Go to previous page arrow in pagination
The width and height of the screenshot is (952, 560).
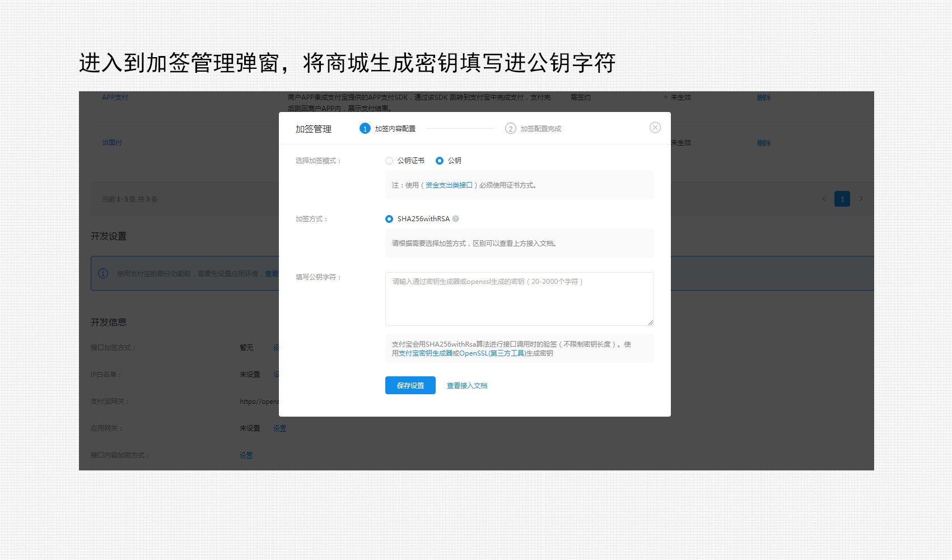click(x=824, y=199)
